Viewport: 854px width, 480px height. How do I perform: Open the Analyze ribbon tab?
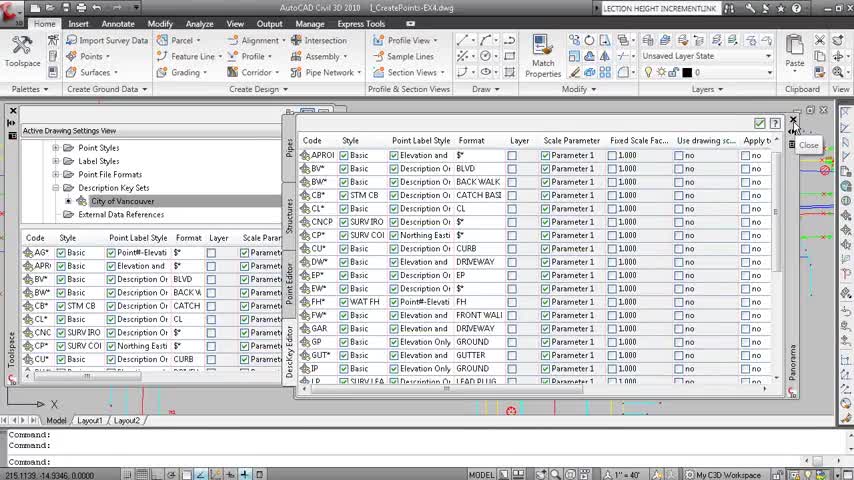click(x=199, y=24)
